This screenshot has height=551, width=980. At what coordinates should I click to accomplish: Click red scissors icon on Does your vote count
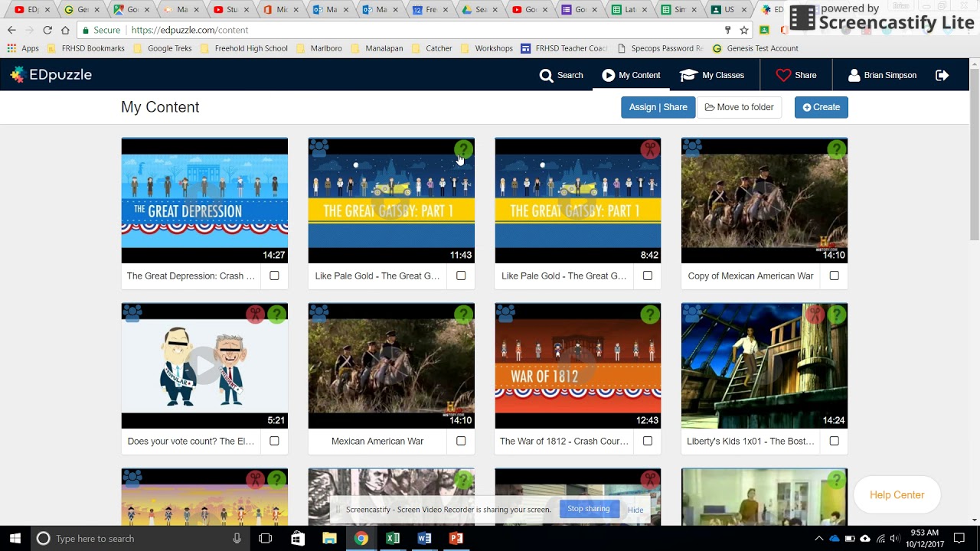[x=256, y=315]
